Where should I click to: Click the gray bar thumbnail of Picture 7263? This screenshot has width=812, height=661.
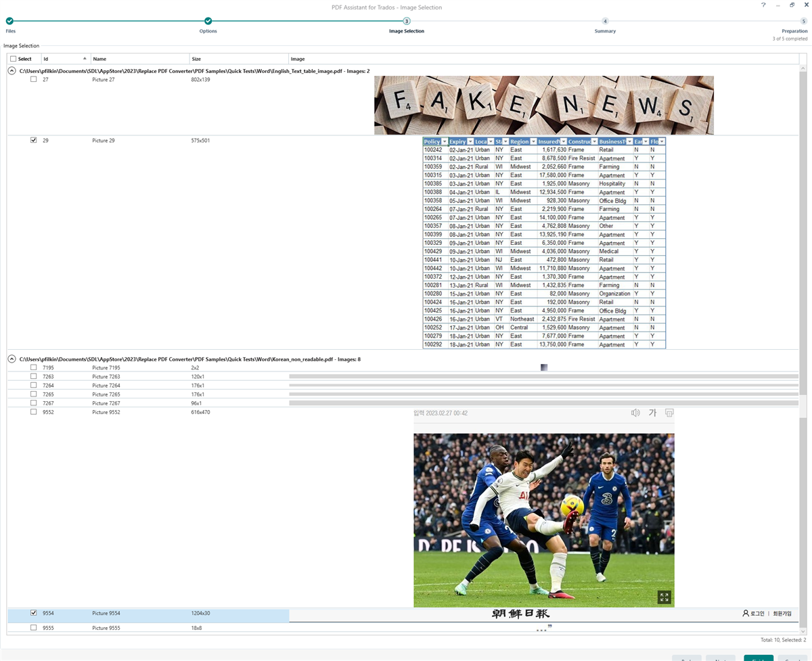[544, 376]
